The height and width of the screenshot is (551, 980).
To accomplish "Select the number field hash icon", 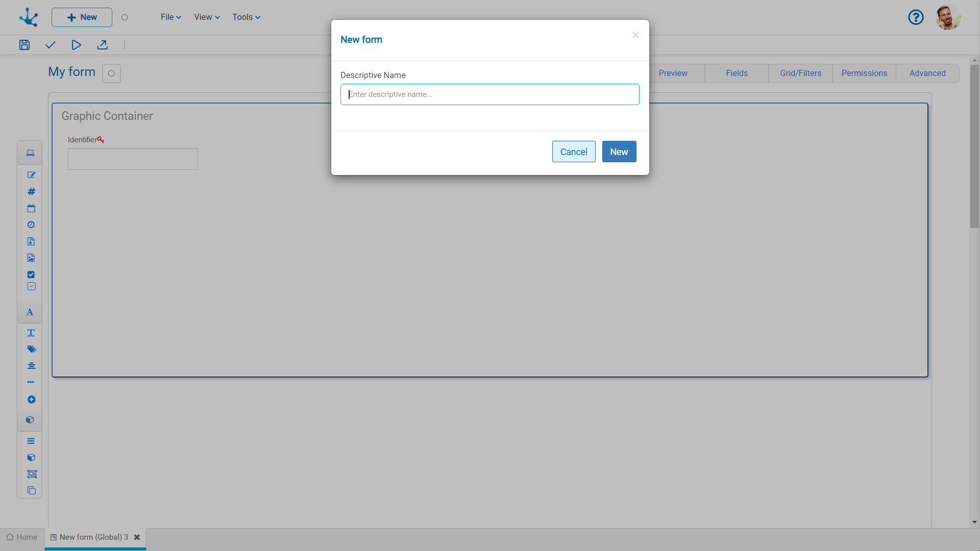I will coord(31,191).
